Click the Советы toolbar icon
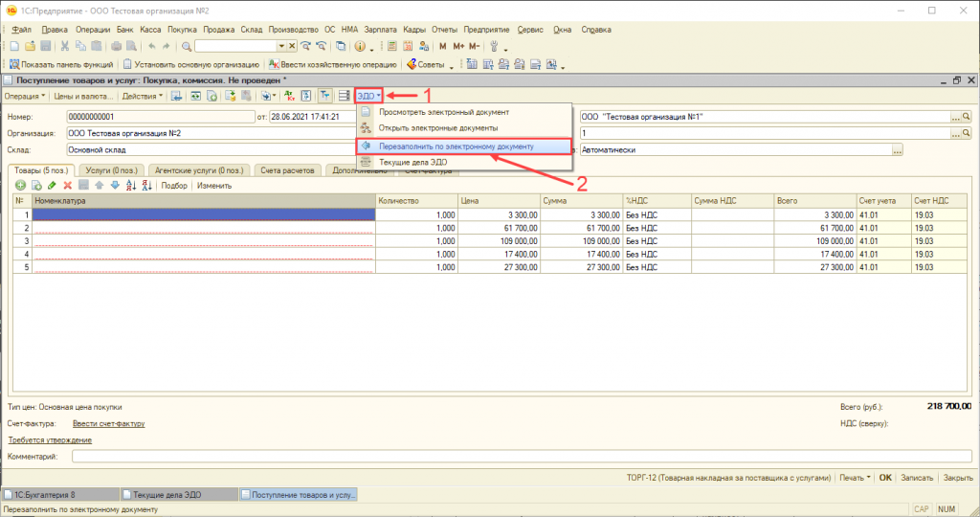This screenshot has width=980, height=517. tap(426, 64)
